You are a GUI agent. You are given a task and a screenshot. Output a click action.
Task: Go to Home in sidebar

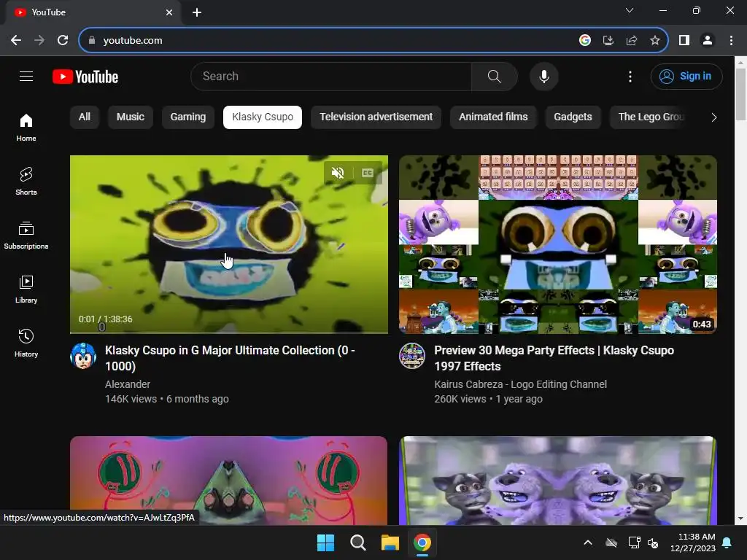(26, 128)
